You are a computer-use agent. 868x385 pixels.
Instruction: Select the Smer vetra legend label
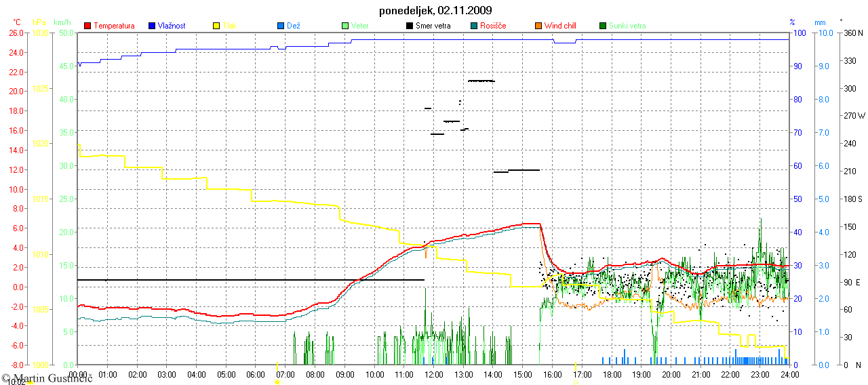point(433,26)
